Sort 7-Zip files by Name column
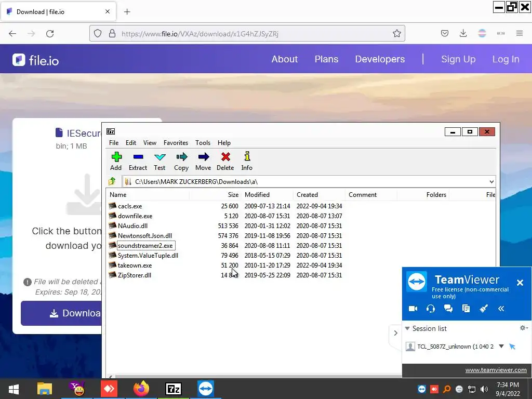 click(x=149, y=195)
